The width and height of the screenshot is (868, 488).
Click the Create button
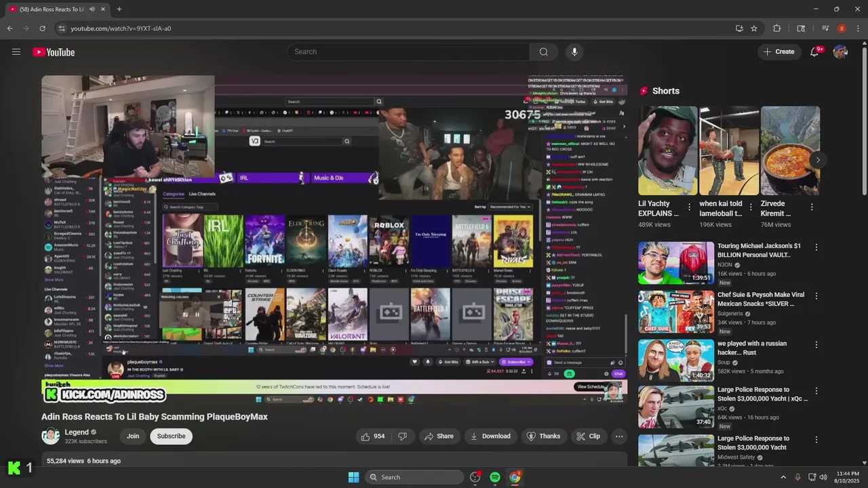tap(778, 52)
